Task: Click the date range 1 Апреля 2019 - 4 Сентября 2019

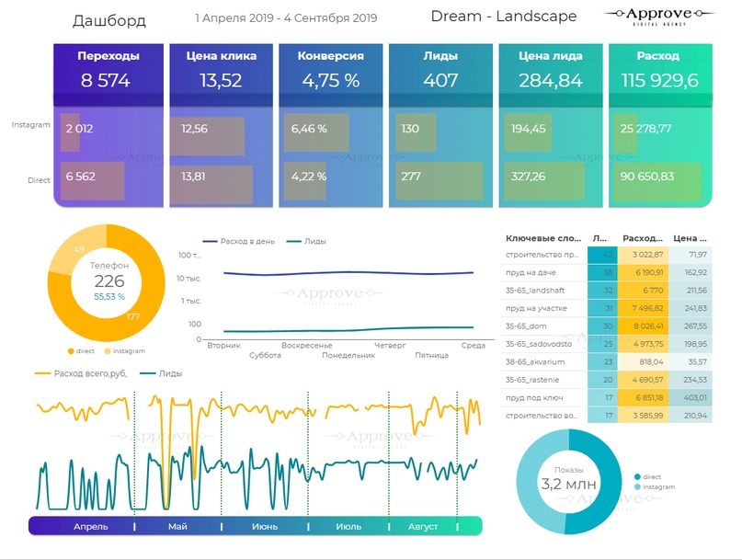Action: (286, 18)
